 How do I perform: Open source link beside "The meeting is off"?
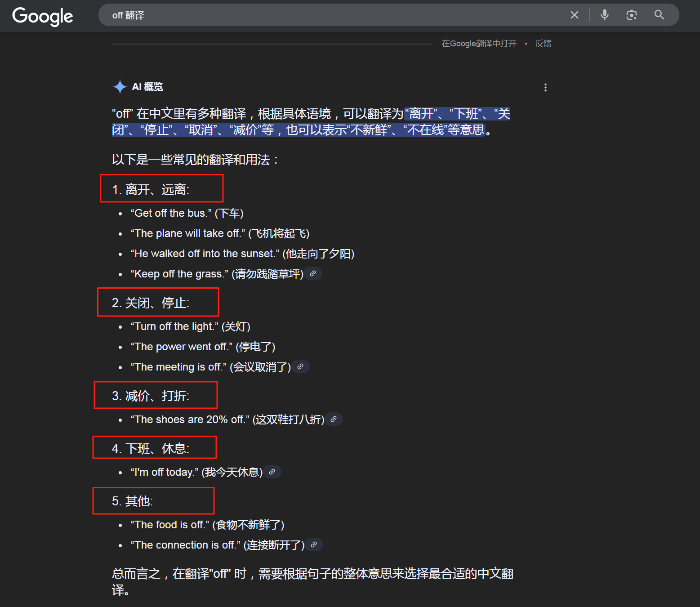coord(300,366)
